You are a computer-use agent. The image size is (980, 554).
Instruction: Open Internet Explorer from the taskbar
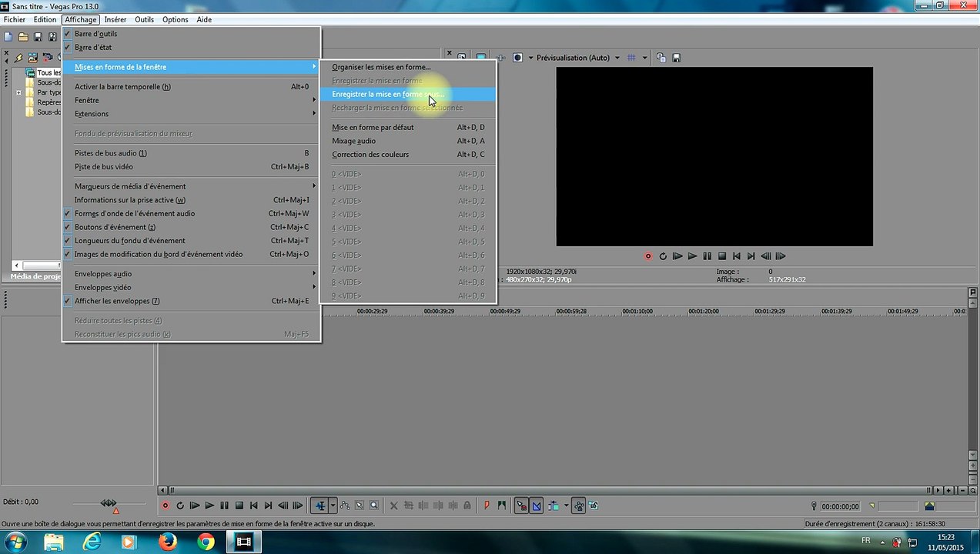tap(92, 542)
